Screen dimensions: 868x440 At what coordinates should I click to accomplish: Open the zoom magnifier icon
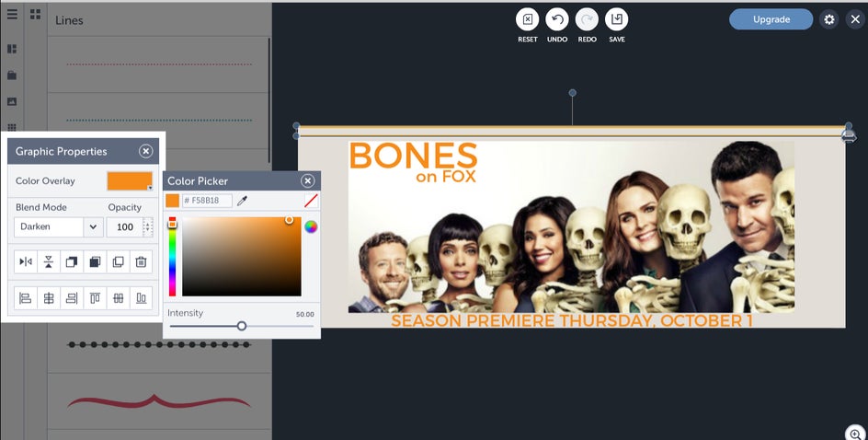(855, 434)
